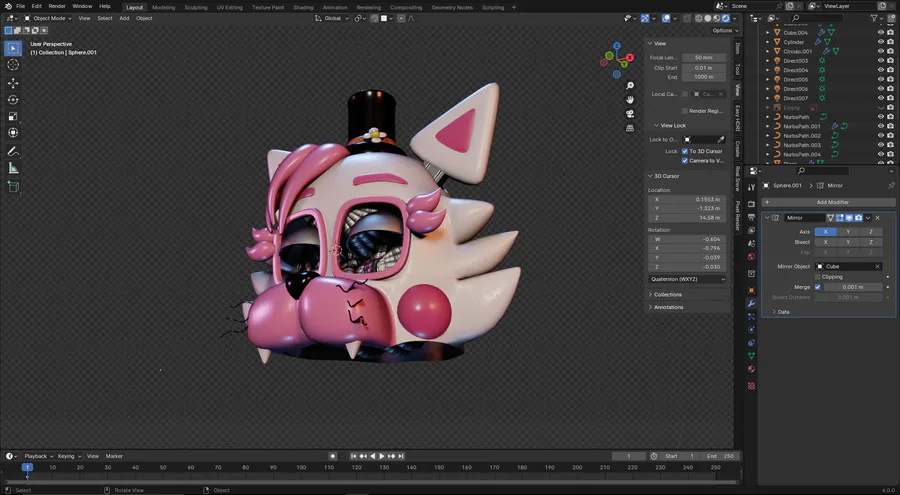Open the Render menu
Screen dimensions: 900x495
click(57, 6)
